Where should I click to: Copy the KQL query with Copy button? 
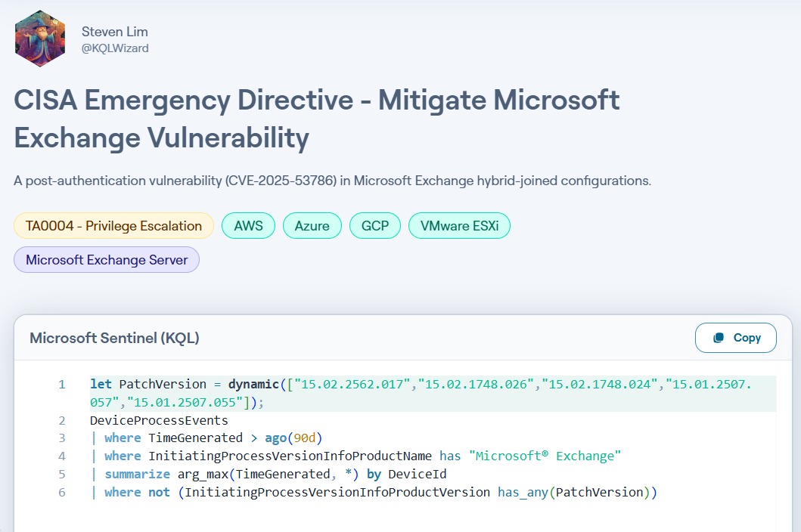736,338
